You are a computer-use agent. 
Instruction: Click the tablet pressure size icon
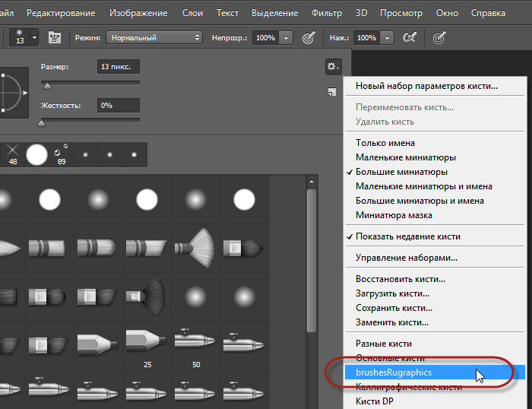439,37
